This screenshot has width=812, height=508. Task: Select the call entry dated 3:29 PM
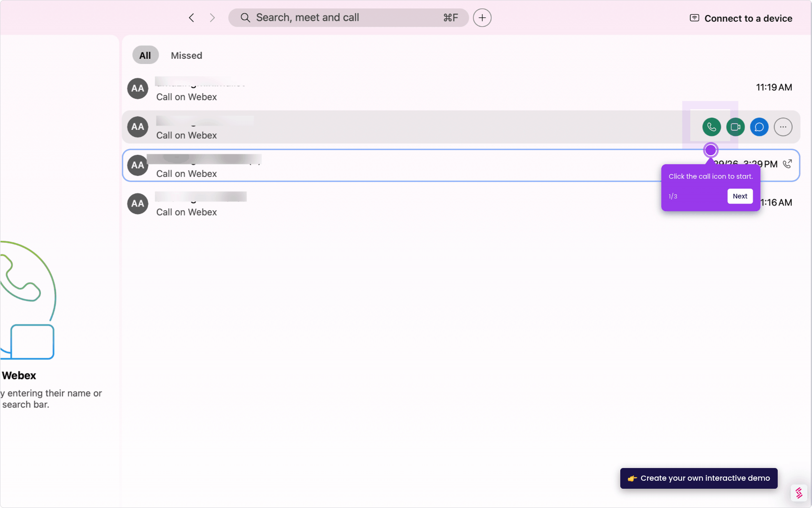pyautogui.click(x=461, y=165)
